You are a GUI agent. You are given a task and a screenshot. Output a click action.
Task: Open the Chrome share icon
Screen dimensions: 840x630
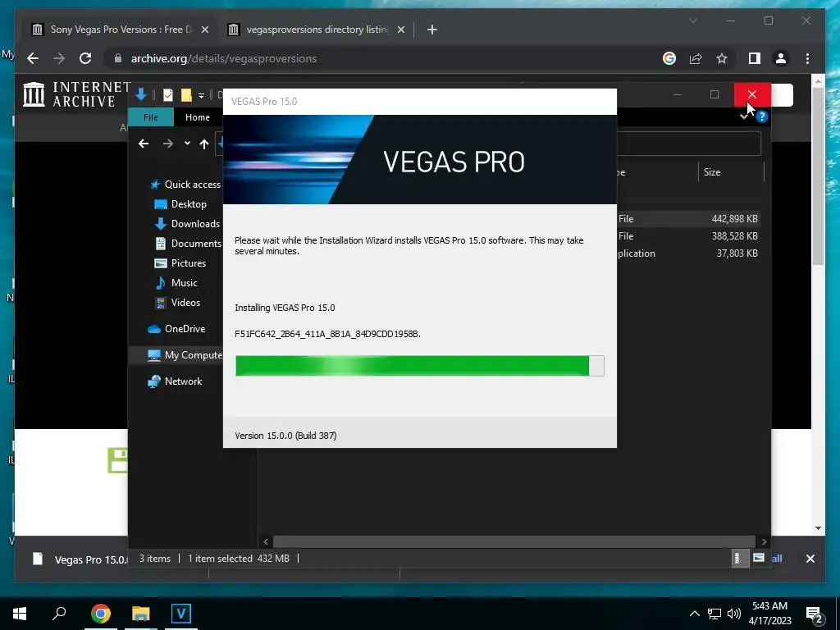point(696,58)
